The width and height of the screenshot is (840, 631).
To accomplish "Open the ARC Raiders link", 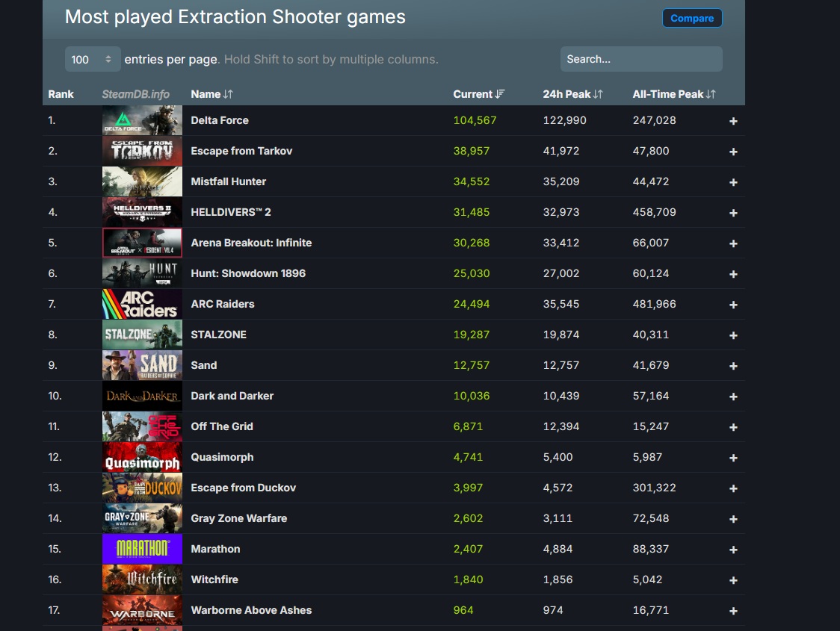I will pyautogui.click(x=222, y=304).
